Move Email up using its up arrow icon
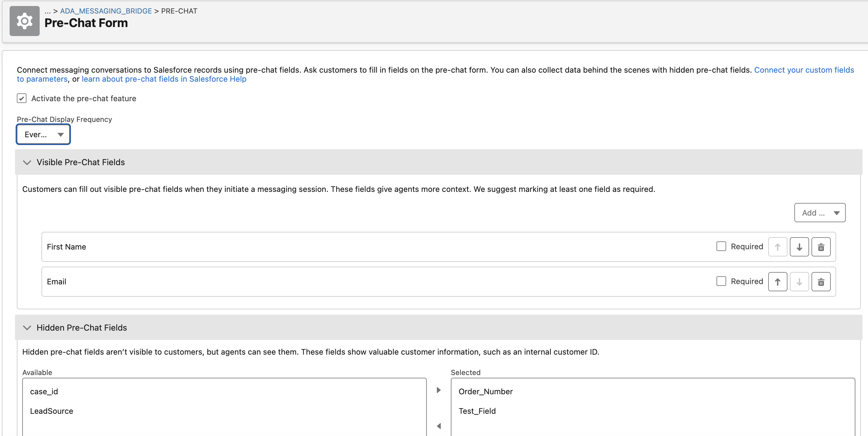The width and height of the screenshot is (868, 436). click(777, 281)
